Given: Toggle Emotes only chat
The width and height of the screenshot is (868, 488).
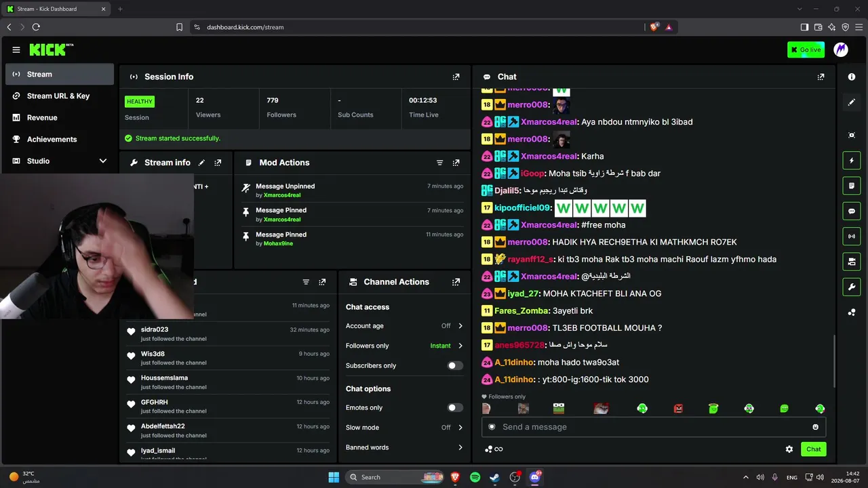Looking at the screenshot, I should (x=455, y=407).
